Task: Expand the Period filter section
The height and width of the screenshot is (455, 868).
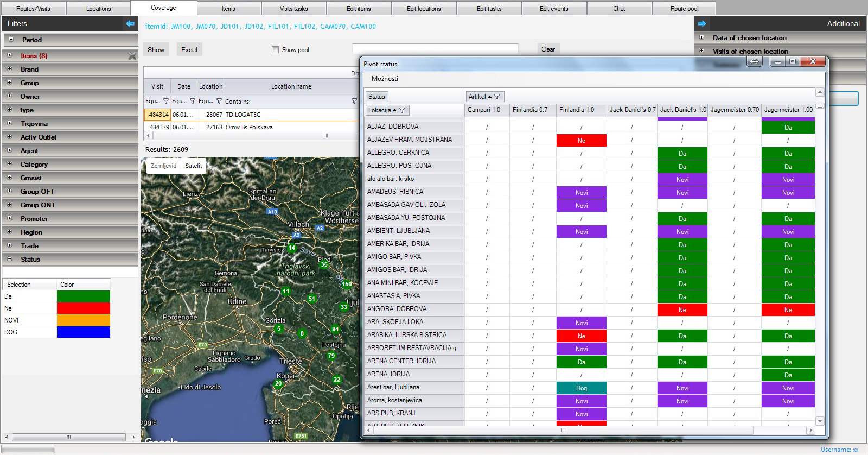Action: 10,40
